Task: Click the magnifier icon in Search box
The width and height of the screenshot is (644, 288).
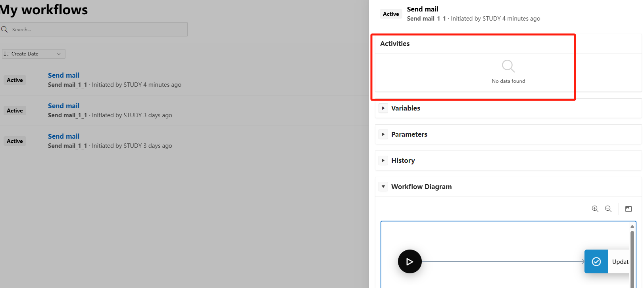Action: 5,29
